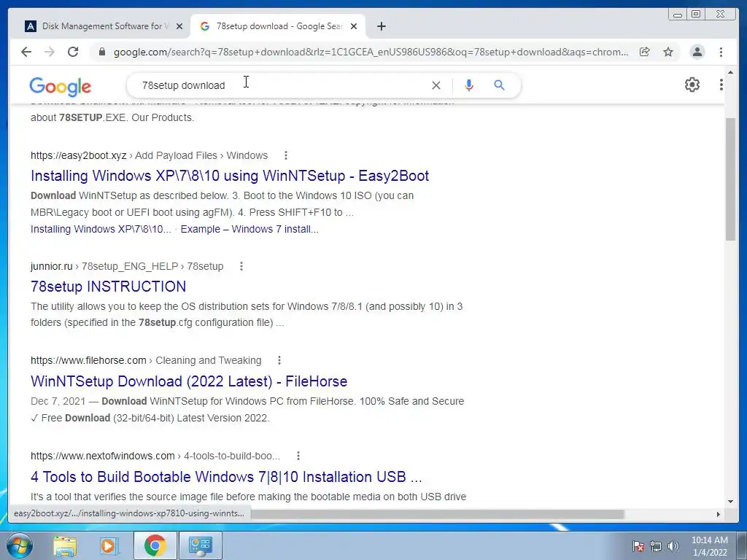Follow 'Installing Windows XP\7\8\10...' sitelink

click(x=101, y=229)
